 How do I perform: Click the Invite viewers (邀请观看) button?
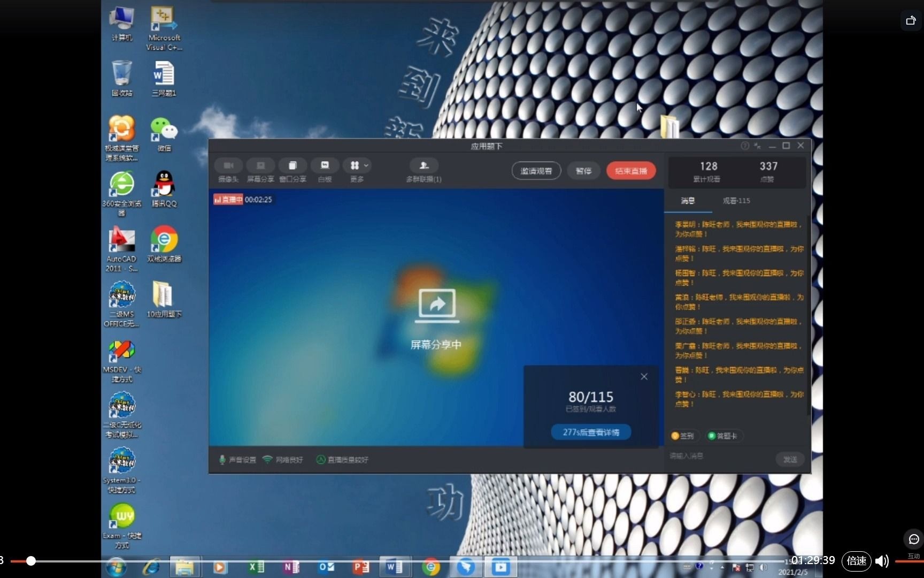[536, 171]
